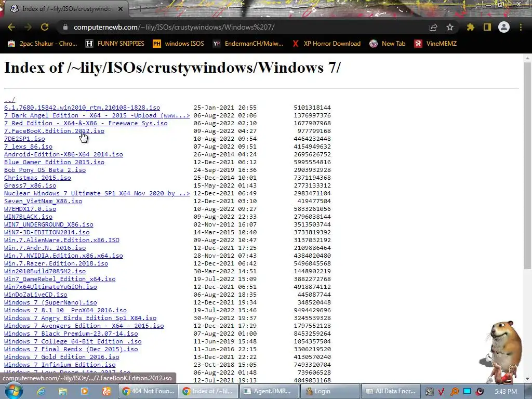Open the FUNNY SNIPPIES bookmark

click(115, 44)
